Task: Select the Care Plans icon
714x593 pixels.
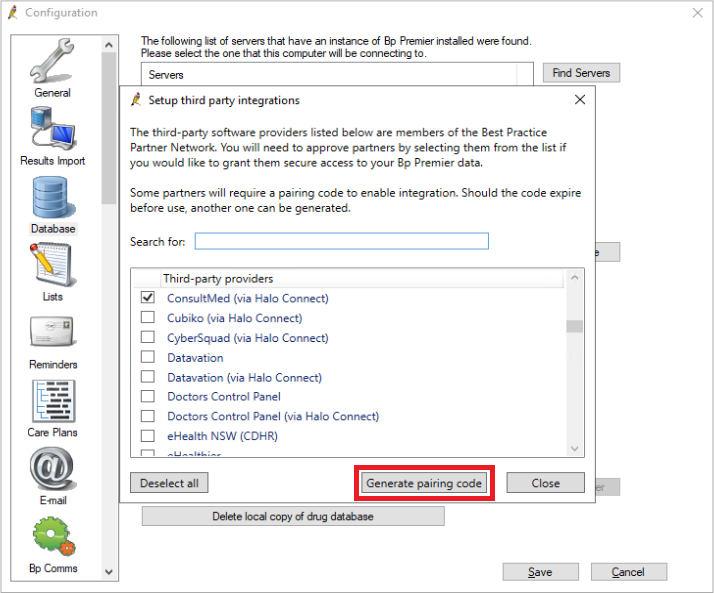Action: pyautogui.click(x=52, y=401)
